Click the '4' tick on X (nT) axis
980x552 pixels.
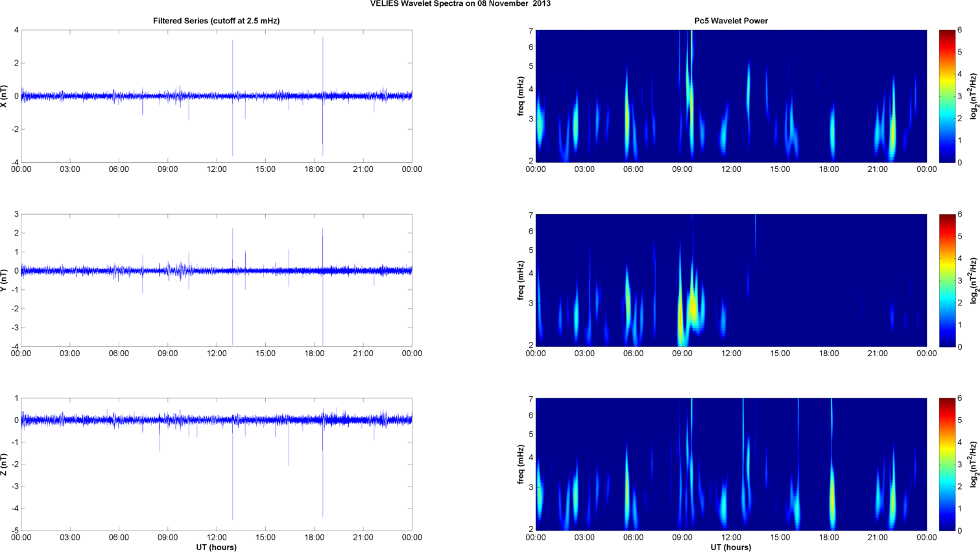click(x=16, y=30)
